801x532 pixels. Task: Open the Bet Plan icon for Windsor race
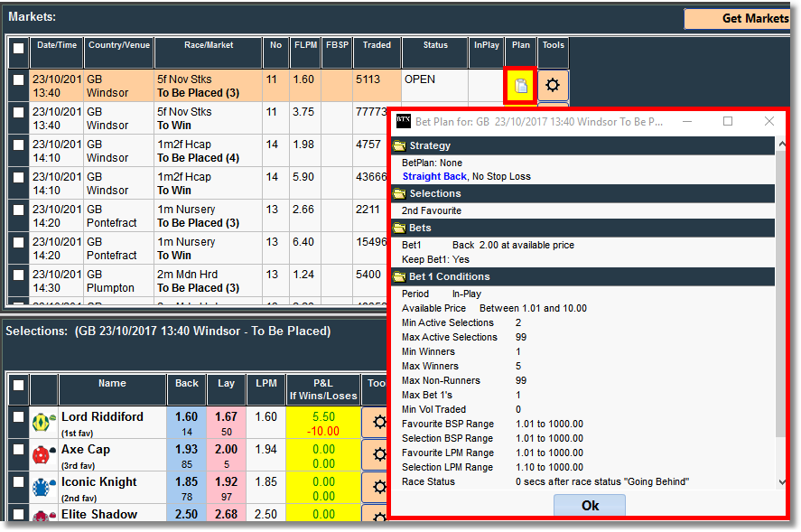pyautogui.click(x=521, y=86)
